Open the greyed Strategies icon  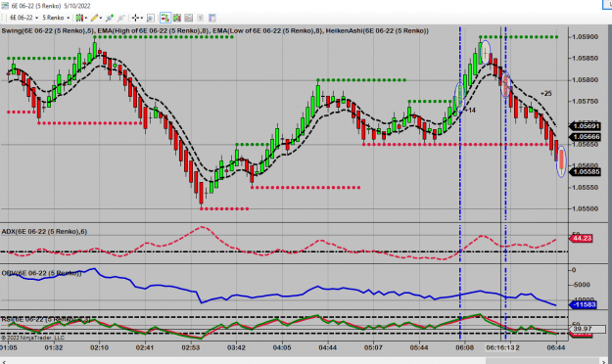(200, 18)
